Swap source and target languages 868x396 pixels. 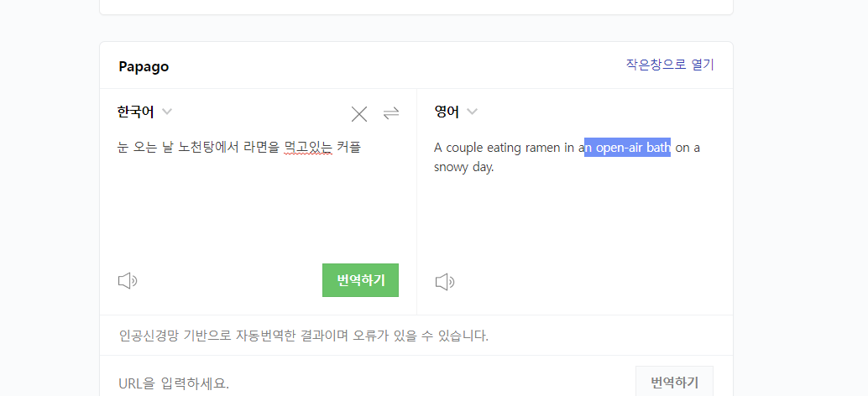click(x=391, y=113)
